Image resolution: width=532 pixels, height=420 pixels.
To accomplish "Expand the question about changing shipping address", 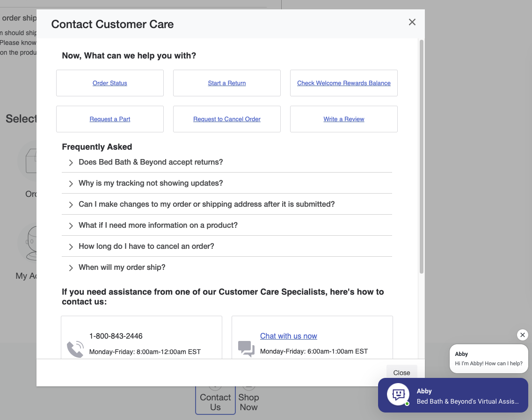I will [206, 204].
